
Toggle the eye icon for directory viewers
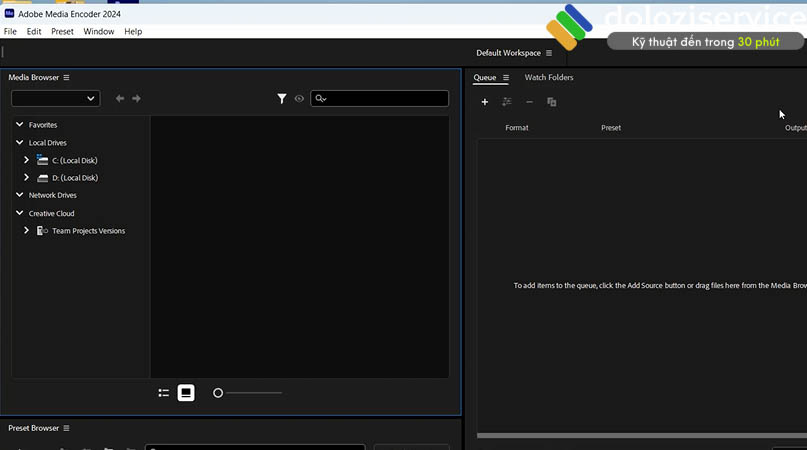[299, 99]
